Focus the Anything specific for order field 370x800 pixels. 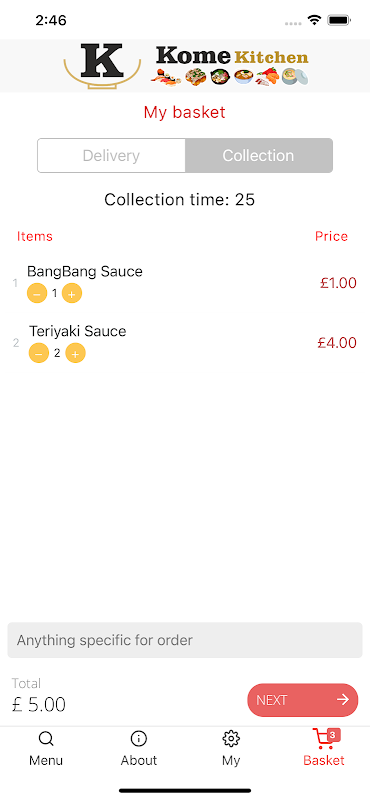185,640
